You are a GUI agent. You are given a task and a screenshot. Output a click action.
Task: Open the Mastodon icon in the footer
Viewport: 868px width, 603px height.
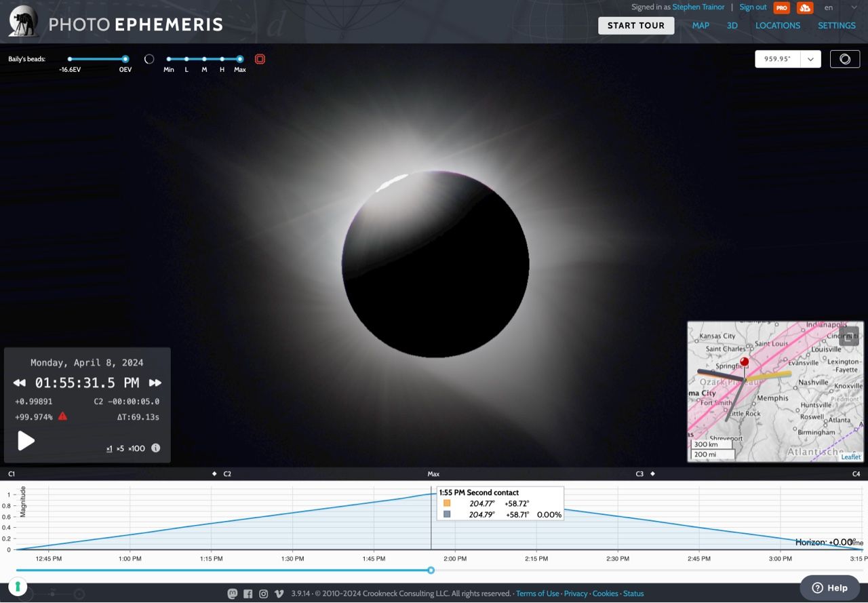coord(232,593)
